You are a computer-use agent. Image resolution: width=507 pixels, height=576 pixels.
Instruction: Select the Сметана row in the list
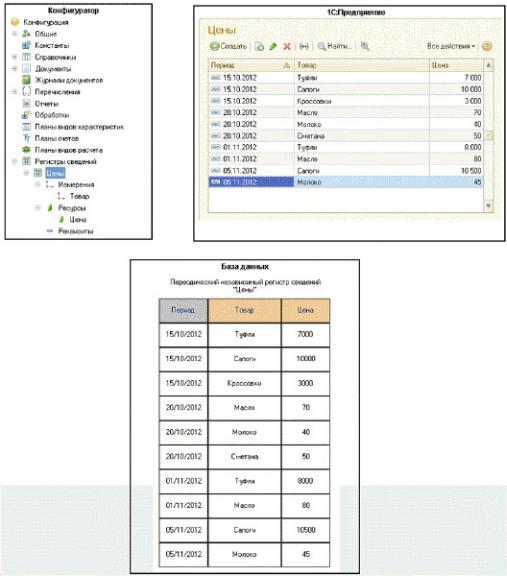[346, 136]
